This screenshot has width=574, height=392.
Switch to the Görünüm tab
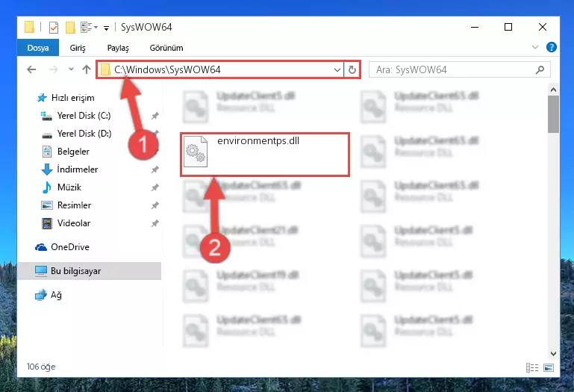pos(166,48)
